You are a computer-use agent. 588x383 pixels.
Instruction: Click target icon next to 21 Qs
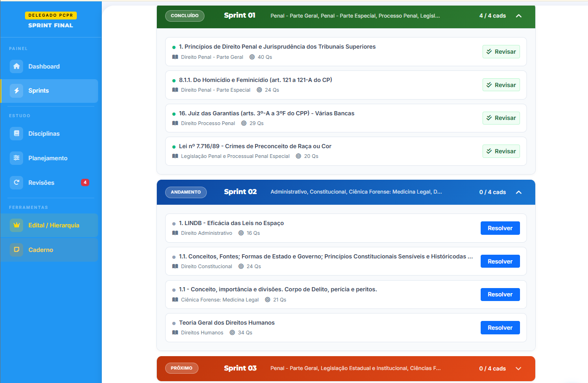[x=267, y=300]
